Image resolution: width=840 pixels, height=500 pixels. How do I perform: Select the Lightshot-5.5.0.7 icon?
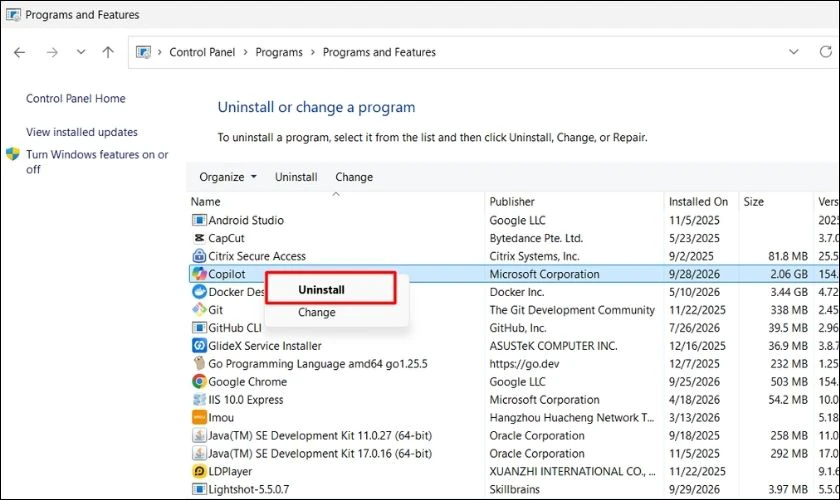coord(199,489)
